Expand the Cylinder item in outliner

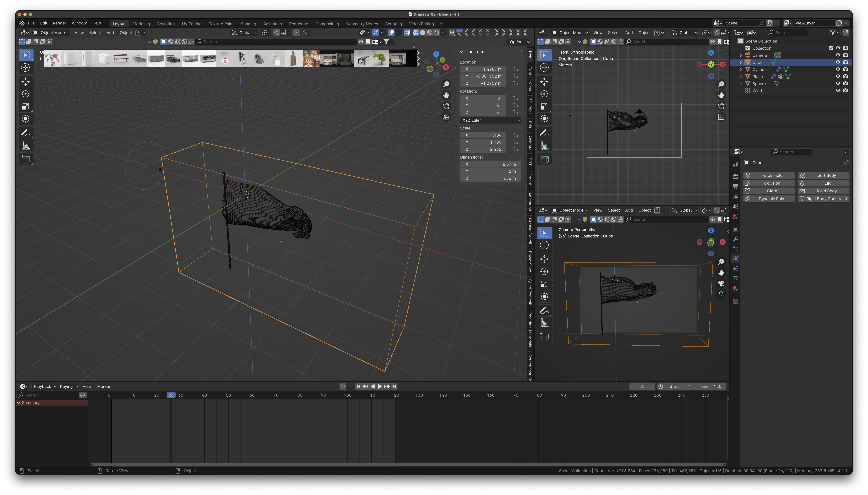(741, 69)
